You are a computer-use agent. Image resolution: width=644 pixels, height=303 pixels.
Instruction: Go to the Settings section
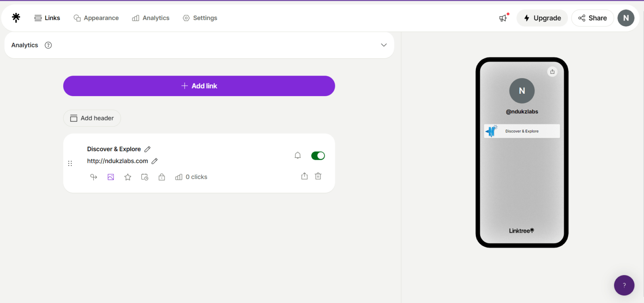click(x=200, y=18)
